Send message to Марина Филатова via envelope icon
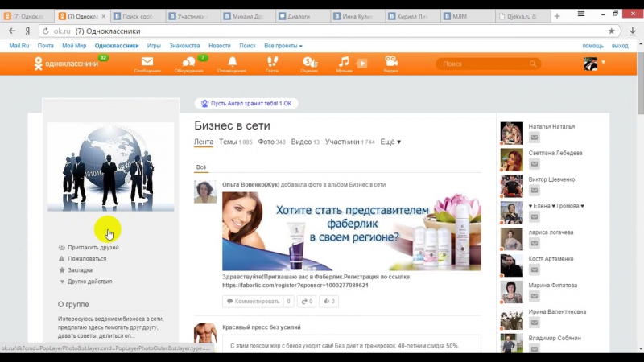 [x=534, y=296]
